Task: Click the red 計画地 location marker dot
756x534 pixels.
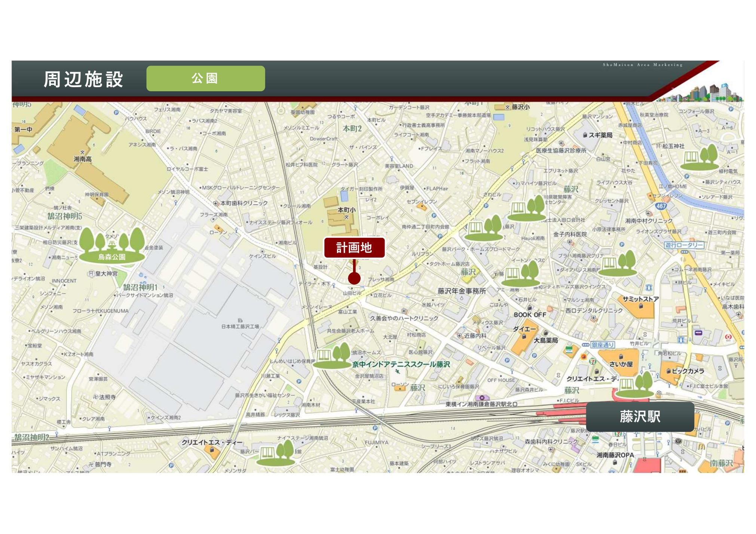Action: (x=354, y=278)
